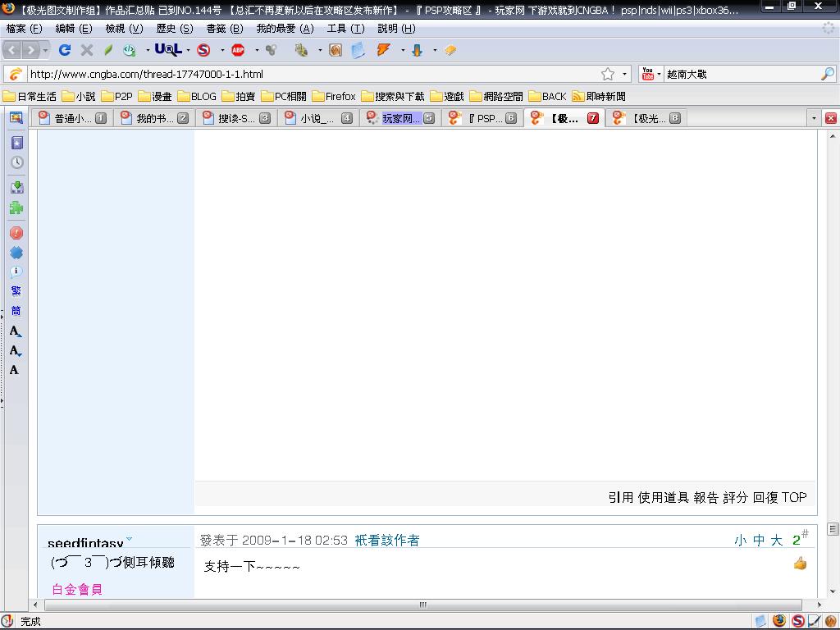Convert page to Traditional Chinese 繁
The height and width of the screenshot is (630, 840).
pos(16,291)
